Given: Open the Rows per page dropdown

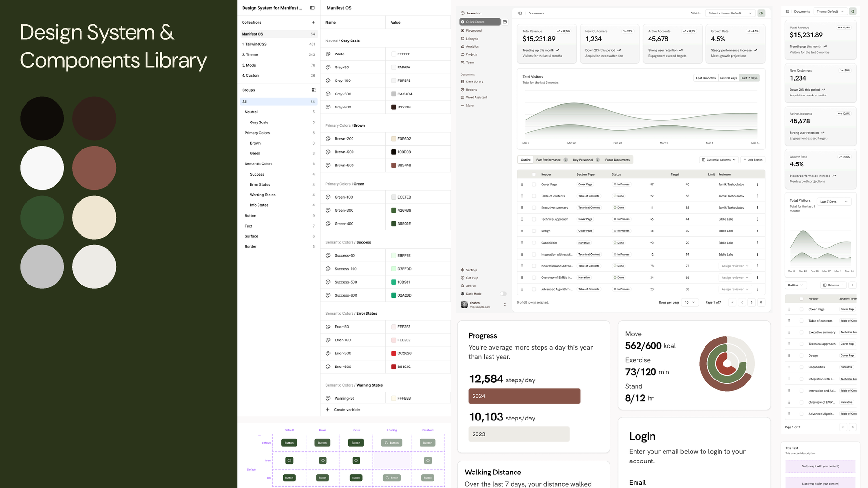Looking at the screenshot, I should [690, 302].
